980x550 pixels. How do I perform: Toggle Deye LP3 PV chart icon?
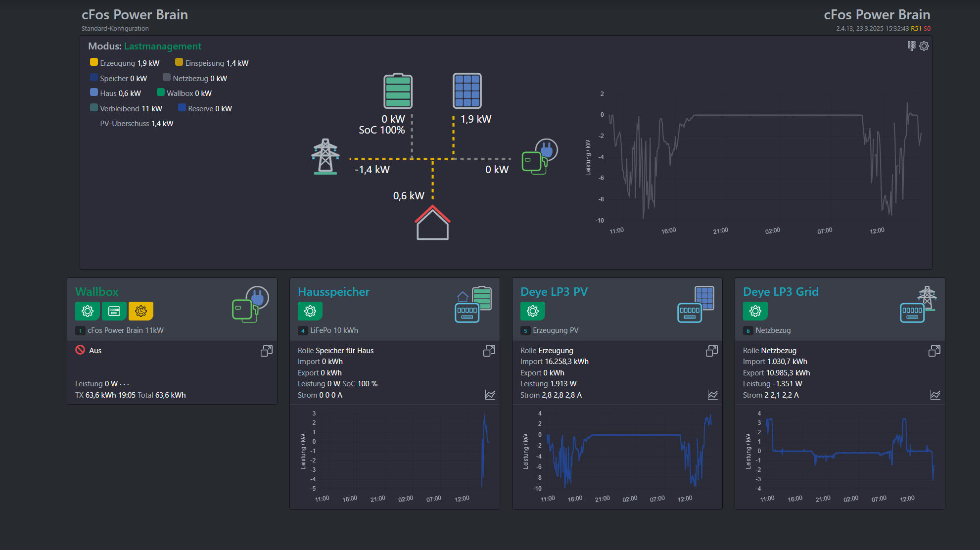pyautogui.click(x=713, y=395)
